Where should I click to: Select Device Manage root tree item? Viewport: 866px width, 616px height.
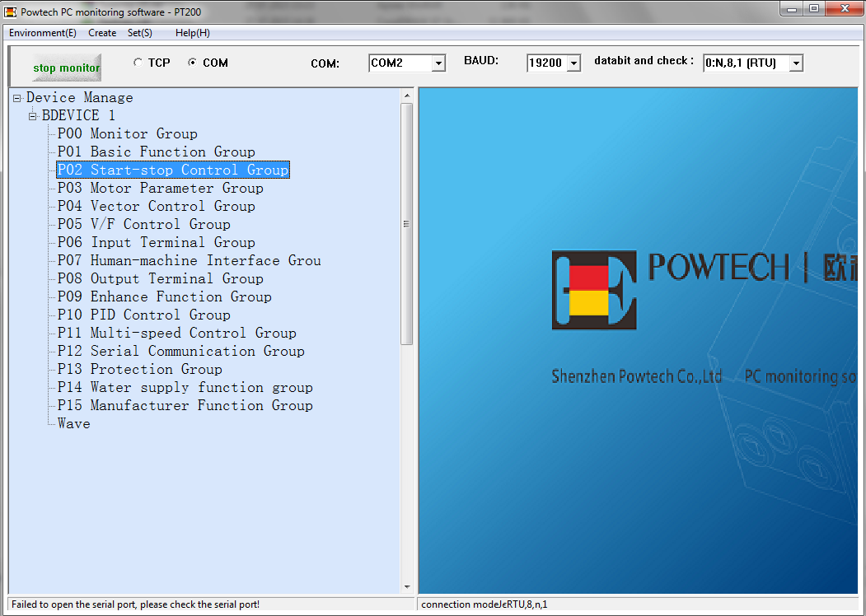point(80,98)
